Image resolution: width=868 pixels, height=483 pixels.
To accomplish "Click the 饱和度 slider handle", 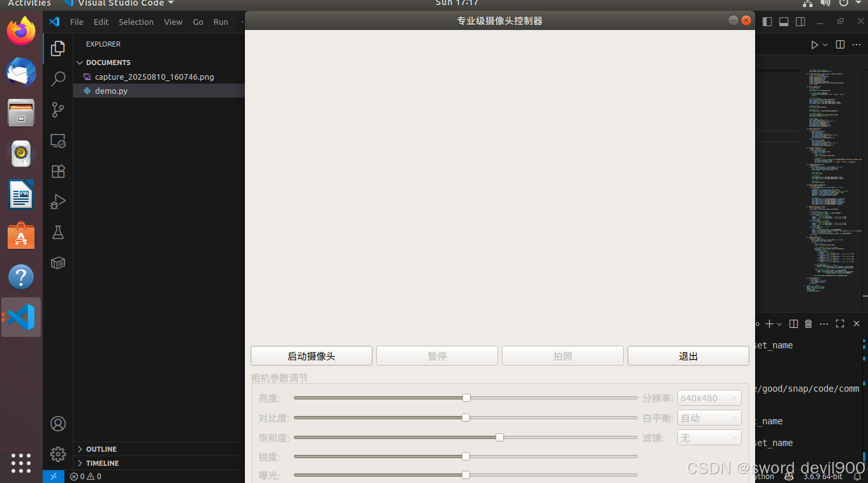I will click(499, 437).
